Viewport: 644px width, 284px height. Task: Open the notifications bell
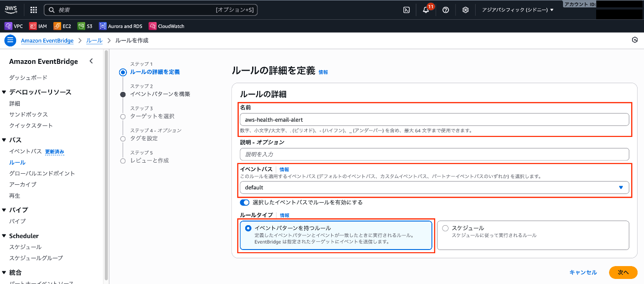[426, 10]
